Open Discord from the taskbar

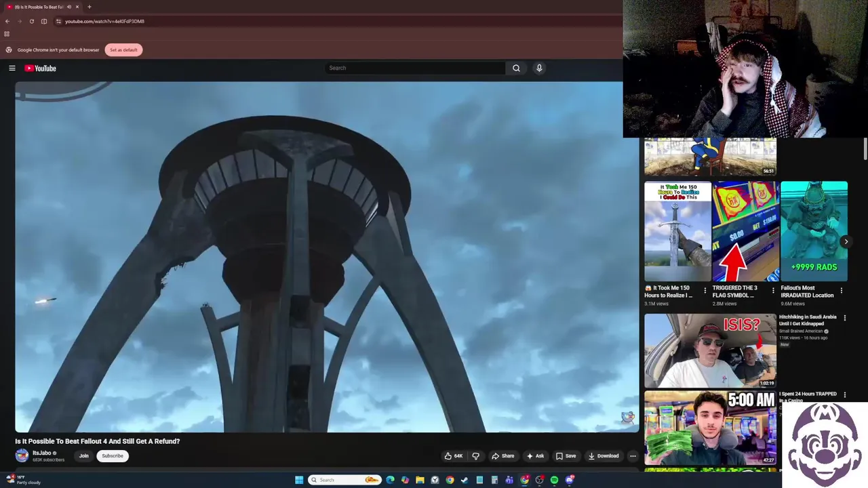pyautogui.click(x=570, y=480)
